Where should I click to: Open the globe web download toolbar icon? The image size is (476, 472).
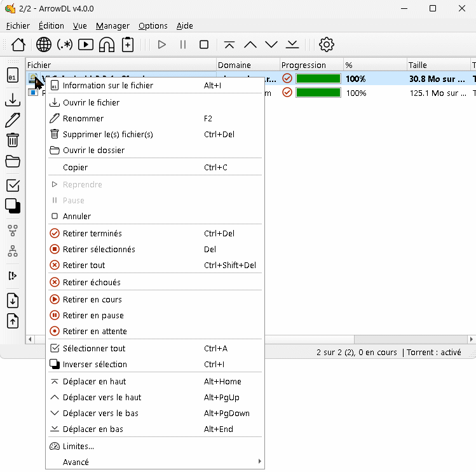click(44, 44)
